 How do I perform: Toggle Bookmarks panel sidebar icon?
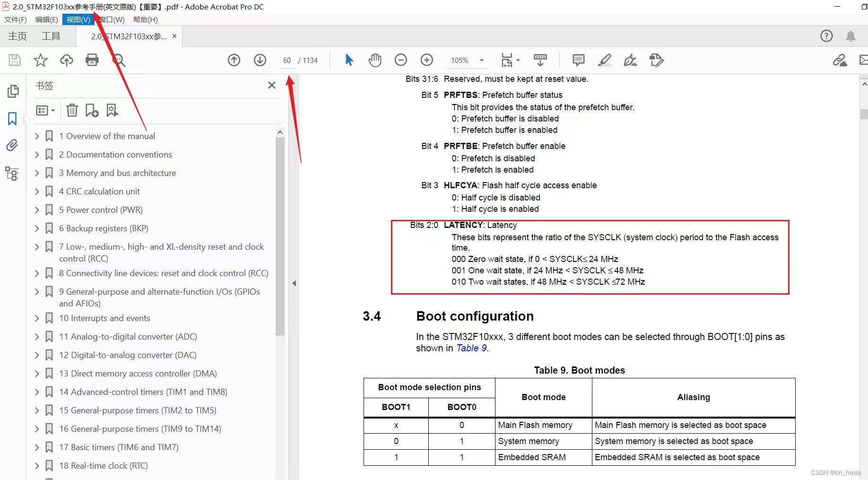pyautogui.click(x=12, y=118)
